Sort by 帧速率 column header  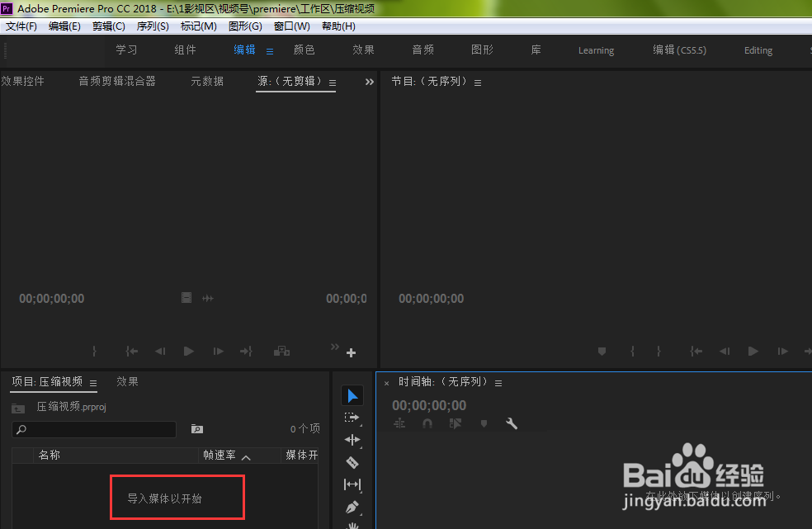[x=220, y=455]
